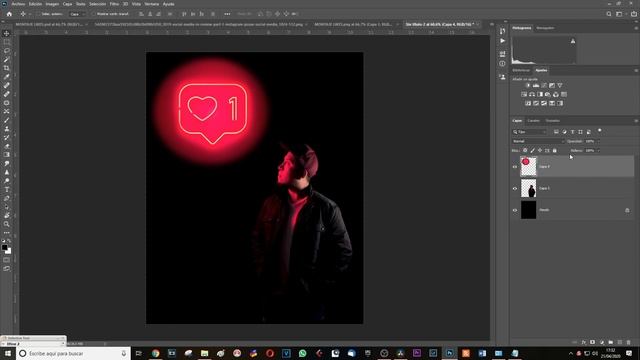
Task: Select the Eraser tool
Action: 7,146
